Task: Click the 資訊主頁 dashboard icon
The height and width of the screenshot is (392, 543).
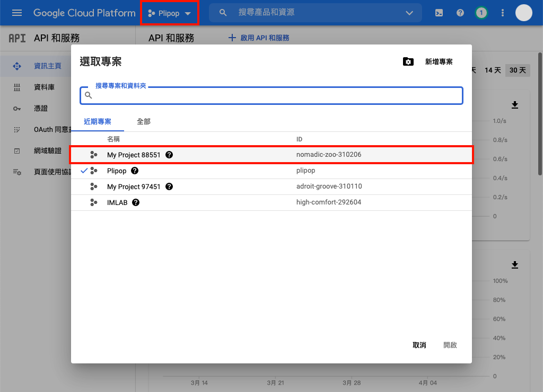Action: (x=17, y=66)
